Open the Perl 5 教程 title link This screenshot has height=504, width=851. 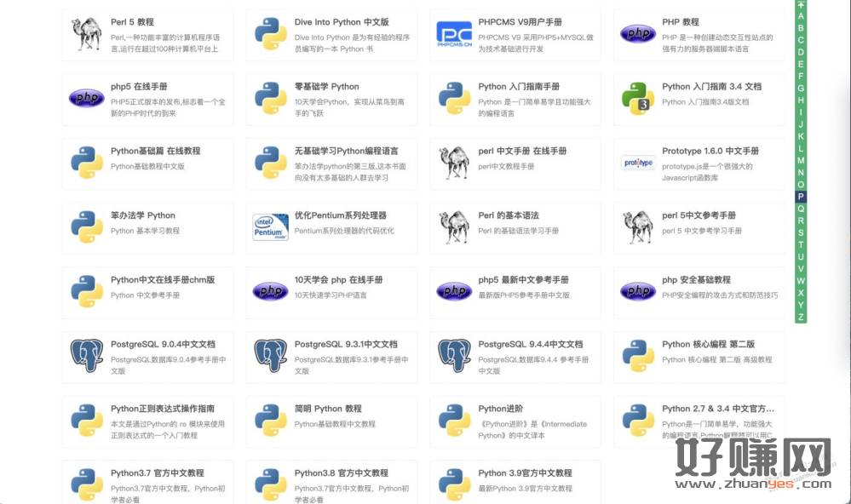tap(132, 22)
